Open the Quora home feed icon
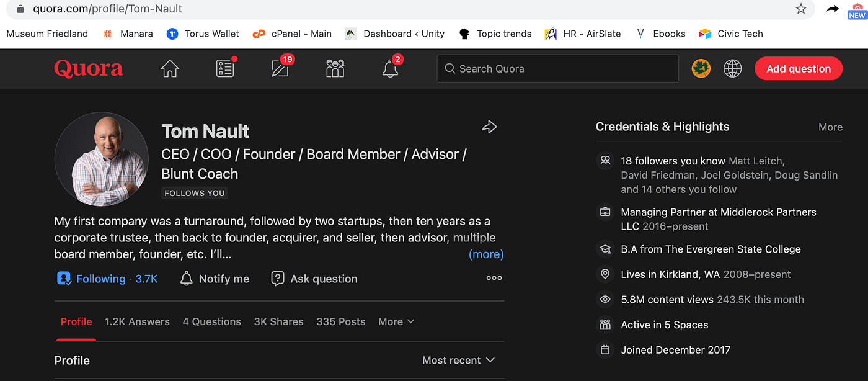868x381 pixels. (169, 69)
